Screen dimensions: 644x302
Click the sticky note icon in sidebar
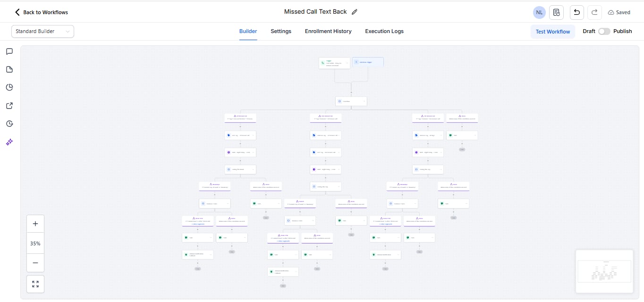9,69
